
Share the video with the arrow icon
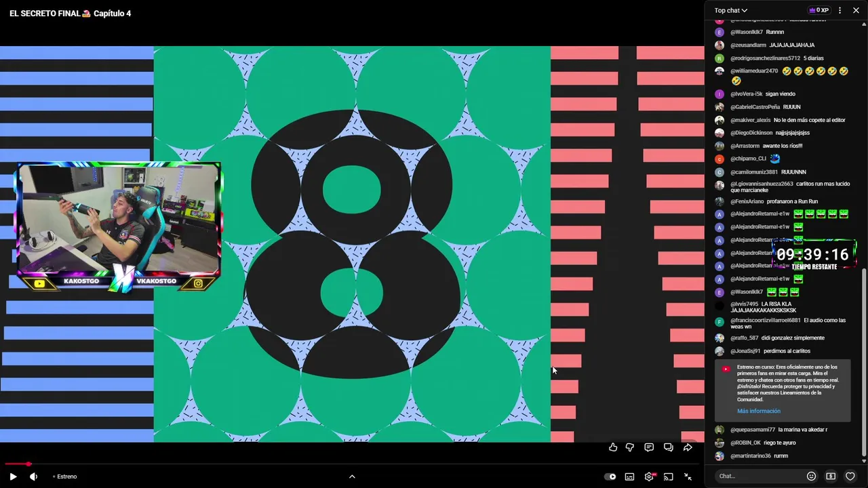point(688,447)
